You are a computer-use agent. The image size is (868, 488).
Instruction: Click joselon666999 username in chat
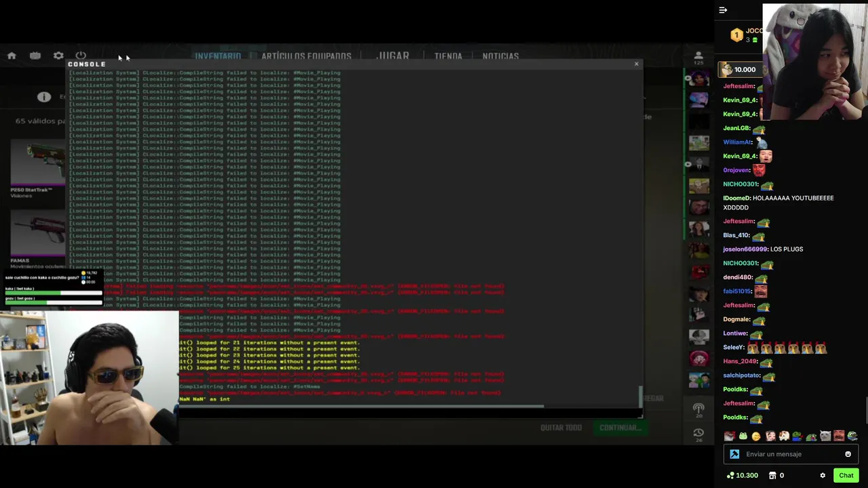[745, 249]
